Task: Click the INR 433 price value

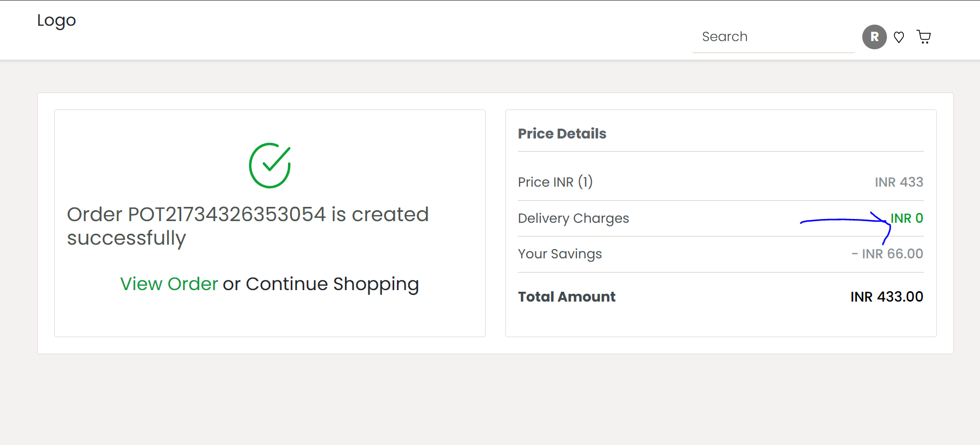Action: (x=899, y=182)
